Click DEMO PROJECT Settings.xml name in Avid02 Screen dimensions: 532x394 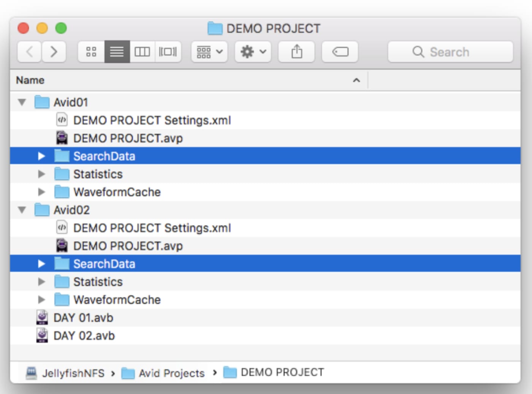coord(152,228)
